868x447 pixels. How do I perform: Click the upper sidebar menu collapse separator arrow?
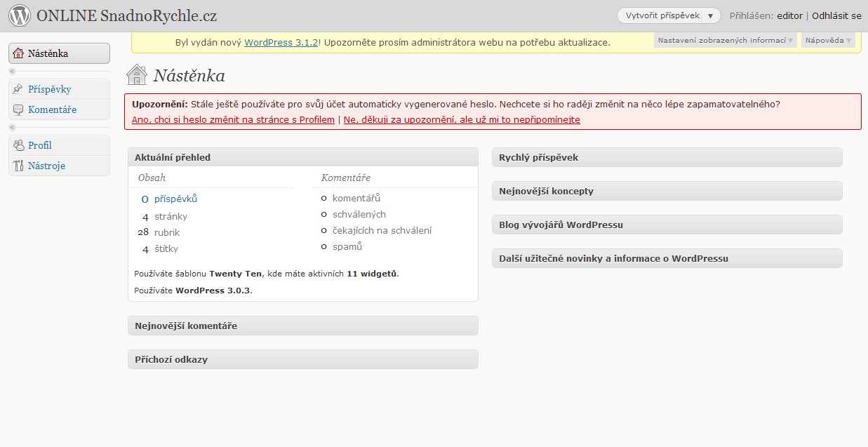[12, 72]
